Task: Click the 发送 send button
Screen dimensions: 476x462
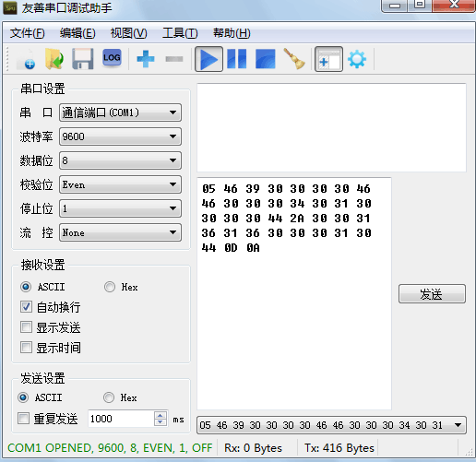Action: [x=432, y=294]
